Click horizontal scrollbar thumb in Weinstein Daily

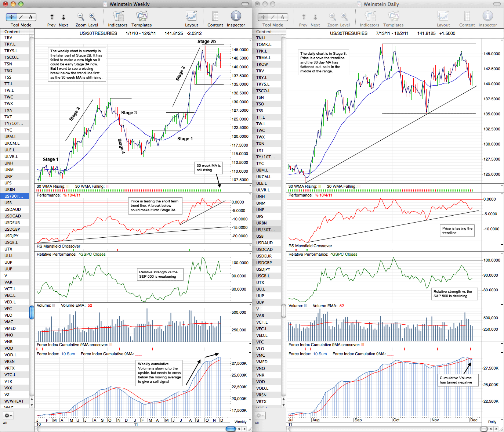click(x=484, y=429)
